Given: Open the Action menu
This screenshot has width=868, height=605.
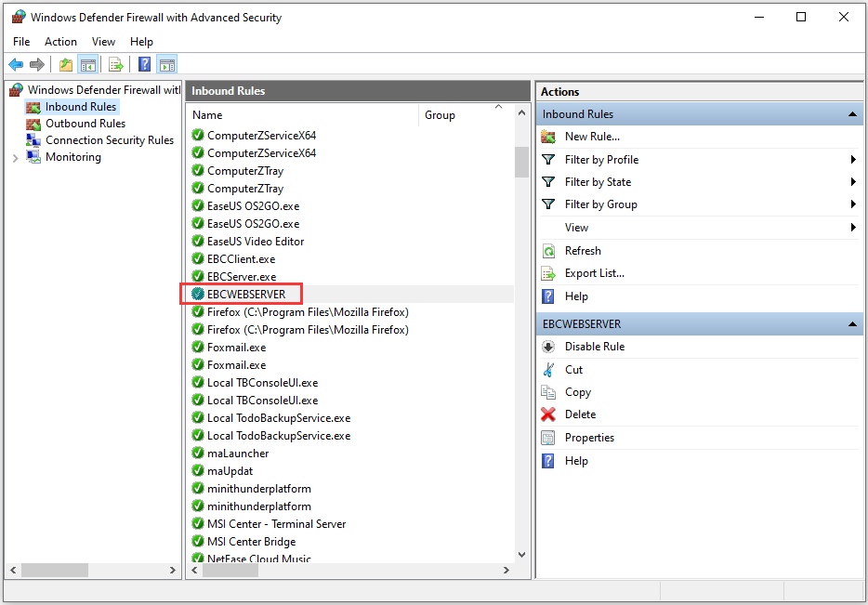Looking at the screenshot, I should pos(61,42).
